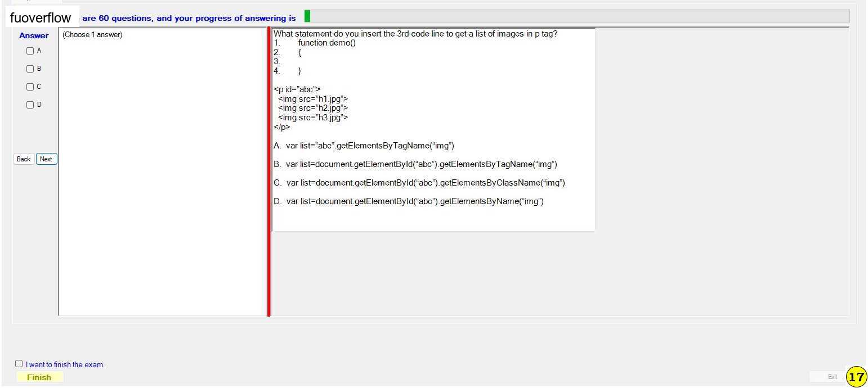
Task: Click the '<img src="h1.jpg">' line
Action: (x=313, y=99)
